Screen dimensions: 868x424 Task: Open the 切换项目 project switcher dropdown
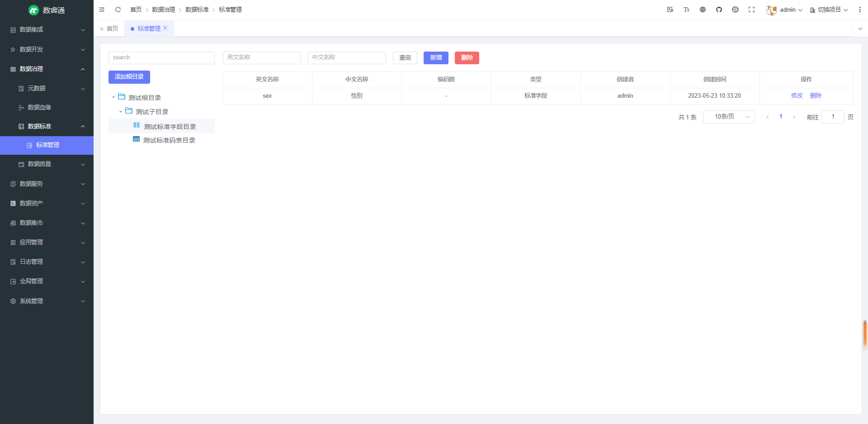pyautogui.click(x=829, y=10)
